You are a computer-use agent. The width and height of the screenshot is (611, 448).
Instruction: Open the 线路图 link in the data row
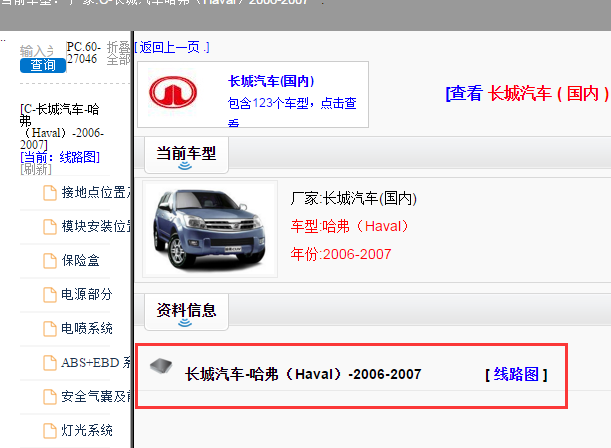click(516, 374)
